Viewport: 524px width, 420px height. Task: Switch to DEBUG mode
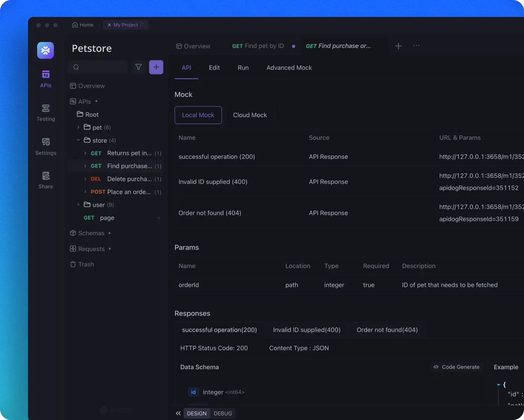[x=223, y=413]
